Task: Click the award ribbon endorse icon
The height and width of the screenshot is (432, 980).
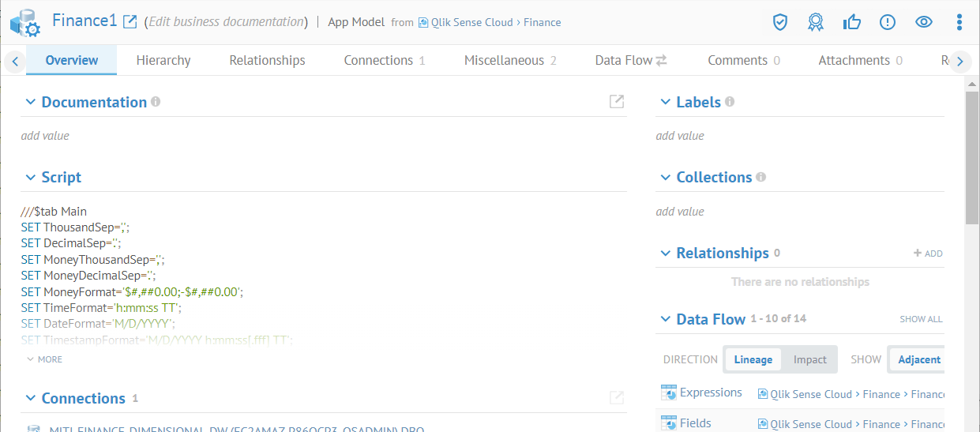Action: pos(816,22)
